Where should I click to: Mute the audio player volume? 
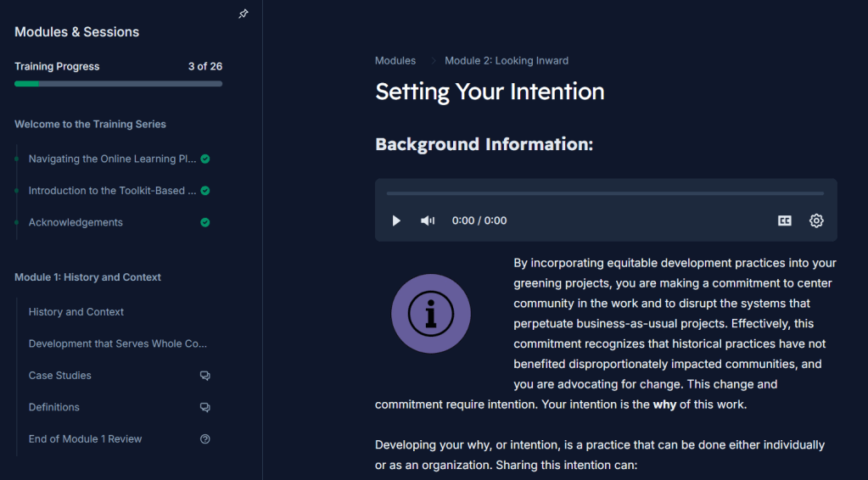click(x=428, y=220)
